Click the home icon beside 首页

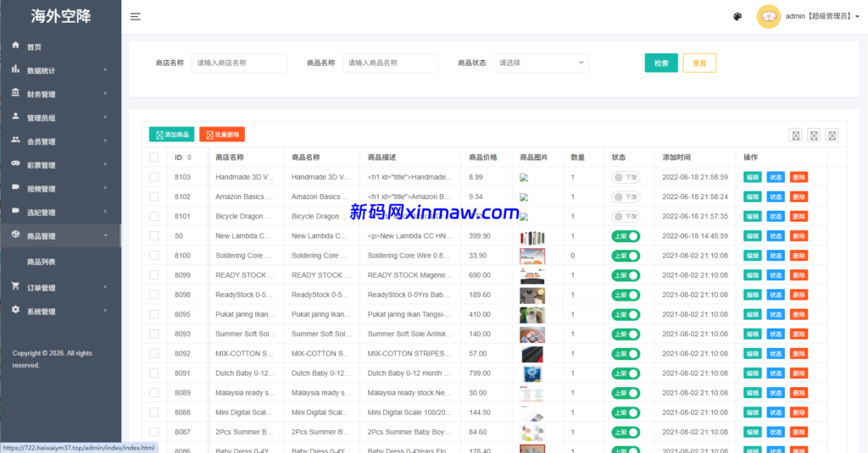15,46
